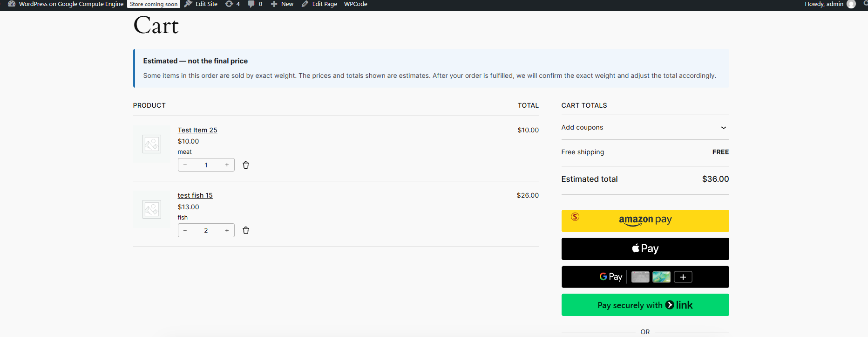Screen dimensions: 868x337
Task: Click the 'fish' category text
Action: (183, 217)
